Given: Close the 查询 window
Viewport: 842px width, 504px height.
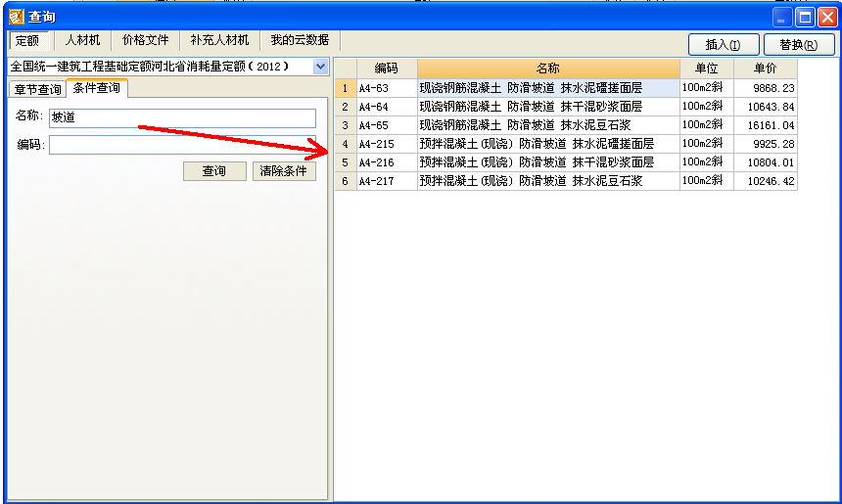Looking at the screenshot, I should [x=827, y=18].
